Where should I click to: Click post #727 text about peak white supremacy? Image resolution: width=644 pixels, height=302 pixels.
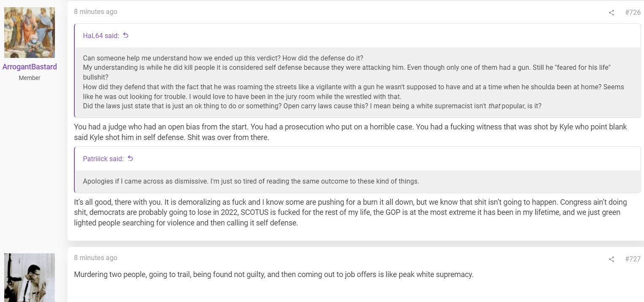tap(273, 275)
